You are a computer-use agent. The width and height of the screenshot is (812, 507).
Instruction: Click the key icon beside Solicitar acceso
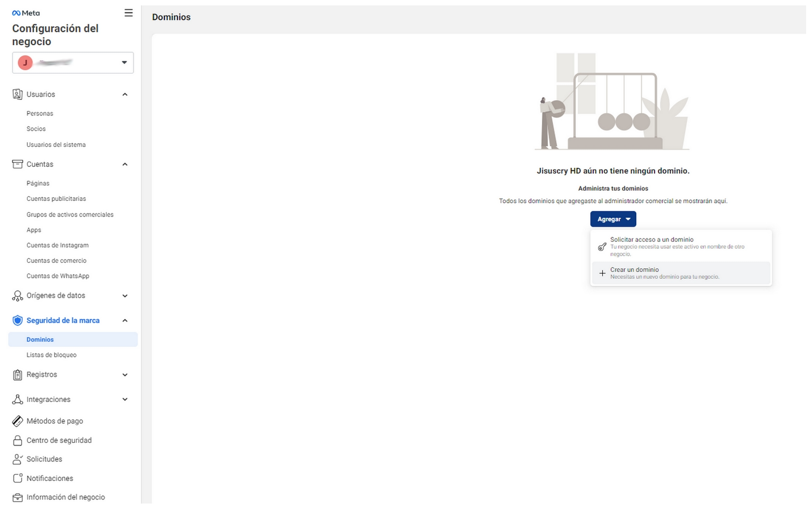(602, 246)
